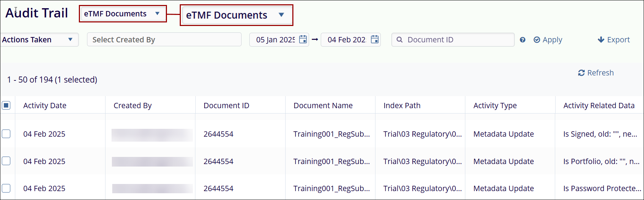Click into the Document ID search field
Screen dimensions: 644x200
coord(458,40)
